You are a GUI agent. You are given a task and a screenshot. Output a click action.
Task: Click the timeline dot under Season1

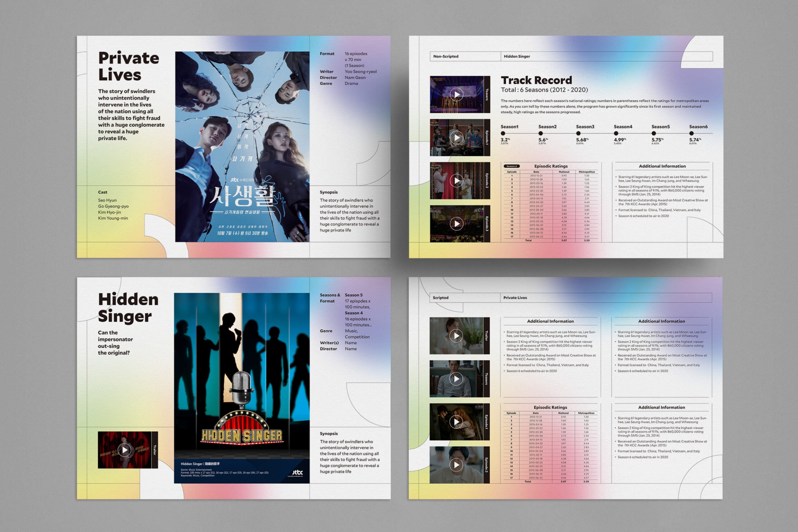503,133
